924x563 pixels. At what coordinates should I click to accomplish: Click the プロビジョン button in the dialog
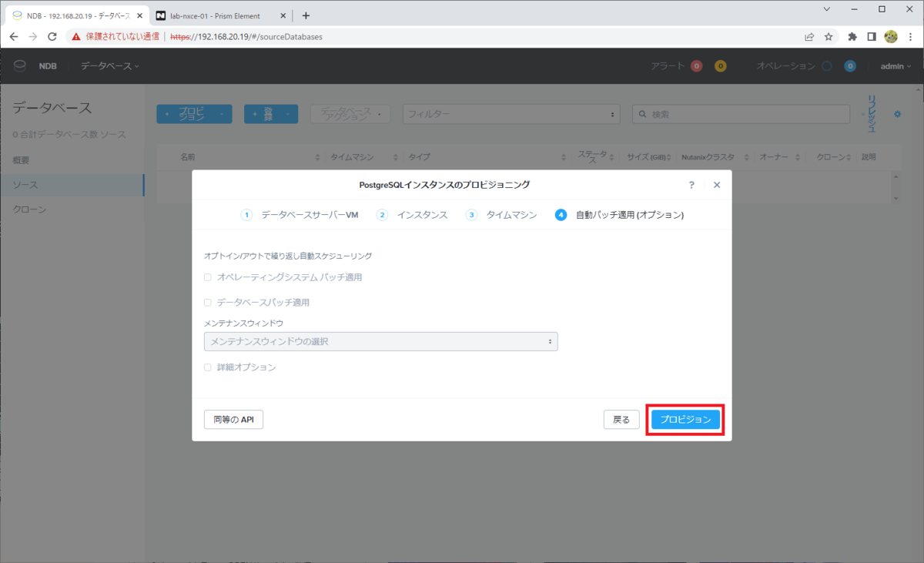point(685,420)
